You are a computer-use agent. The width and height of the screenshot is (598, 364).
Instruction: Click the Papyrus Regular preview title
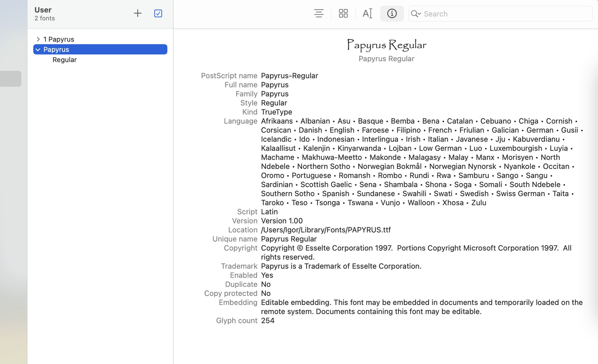click(386, 45)
